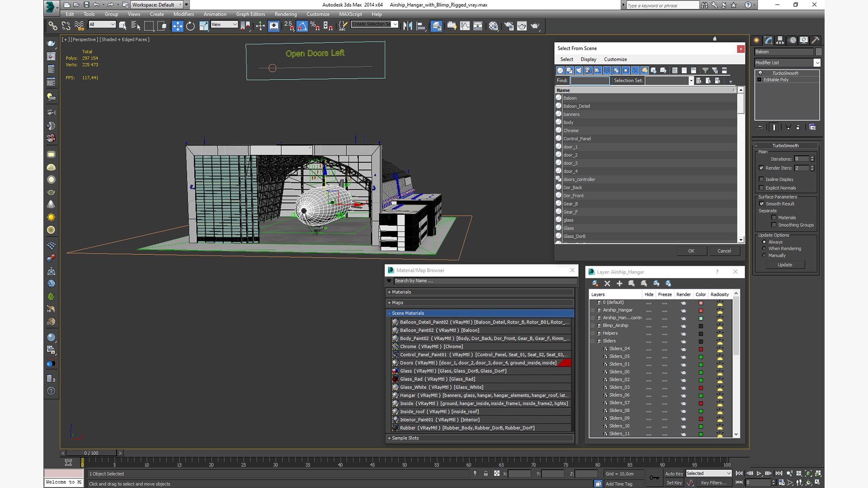The height and width of the screenshot is (488, 868).
Task: Open Select by Name from main toolbar
Action: [x=136, y=26]
